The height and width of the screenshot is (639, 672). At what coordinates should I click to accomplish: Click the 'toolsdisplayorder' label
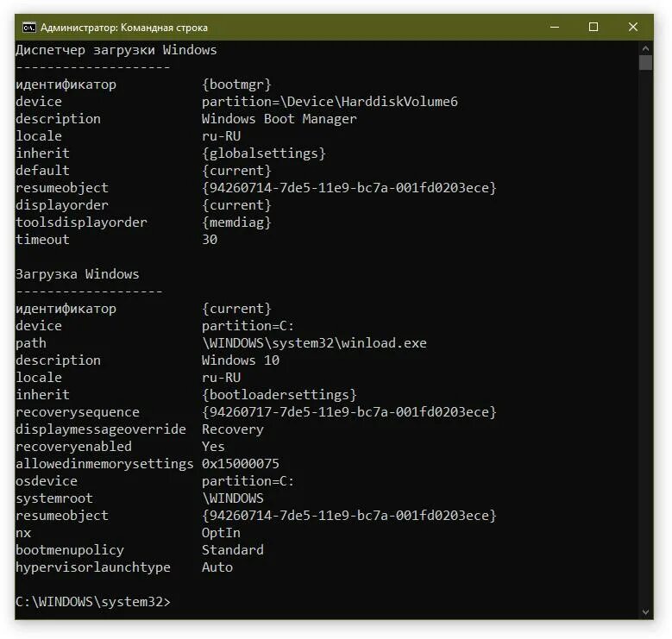tap(81, 222)
